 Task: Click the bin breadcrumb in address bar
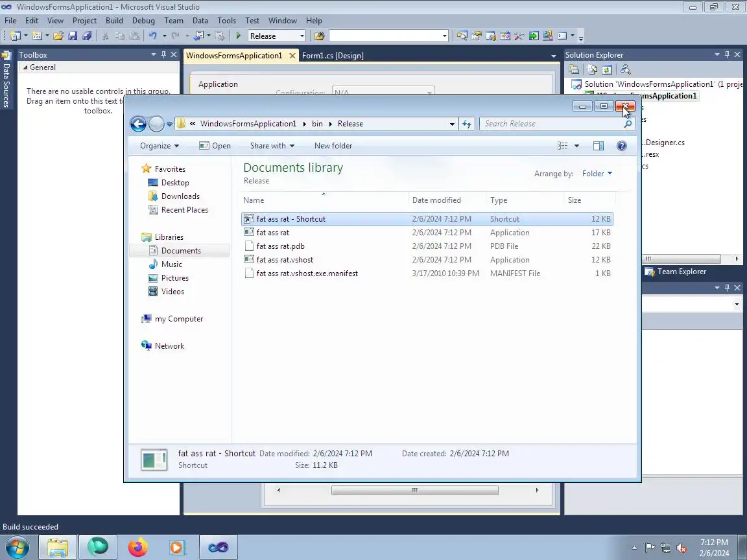tap(317, 124)
